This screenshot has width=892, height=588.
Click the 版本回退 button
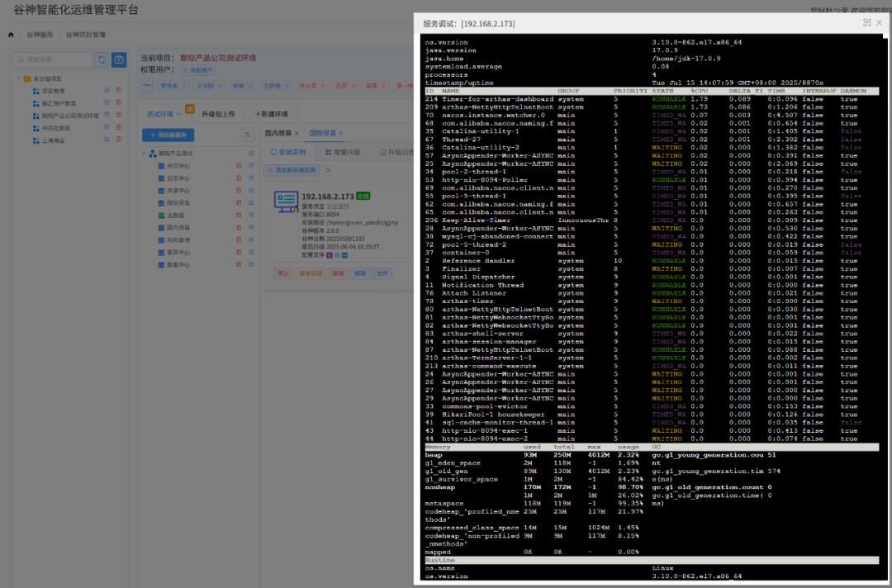311,273
